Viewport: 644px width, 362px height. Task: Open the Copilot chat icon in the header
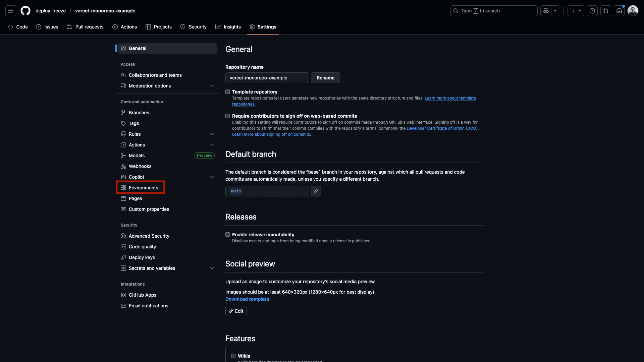point(546,10)
